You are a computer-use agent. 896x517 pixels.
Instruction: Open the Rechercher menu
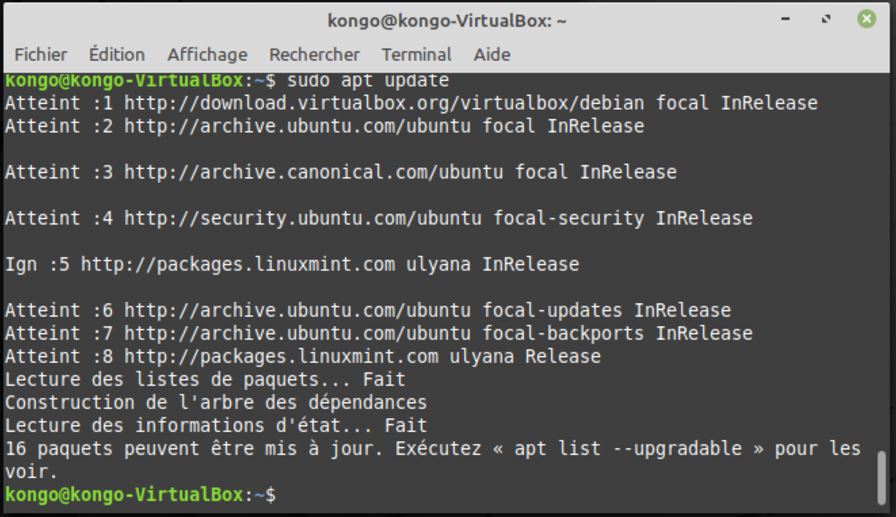click(314, 55)
